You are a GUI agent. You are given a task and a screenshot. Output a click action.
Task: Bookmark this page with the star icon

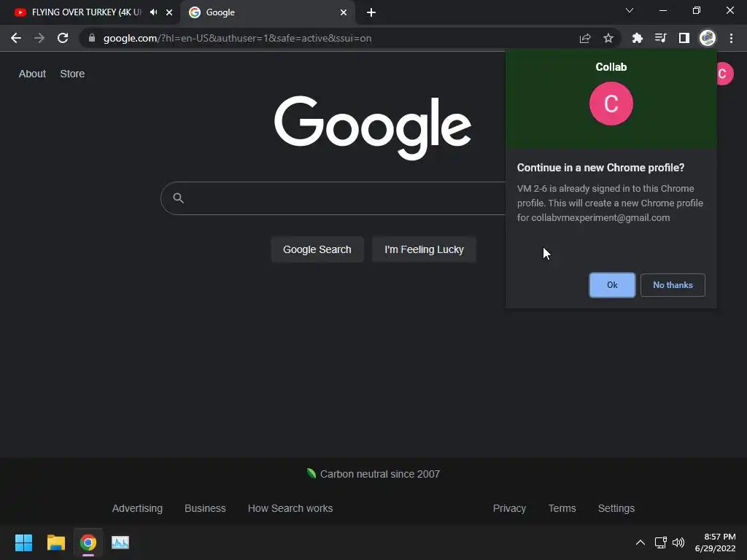click(x=608, y=38)
